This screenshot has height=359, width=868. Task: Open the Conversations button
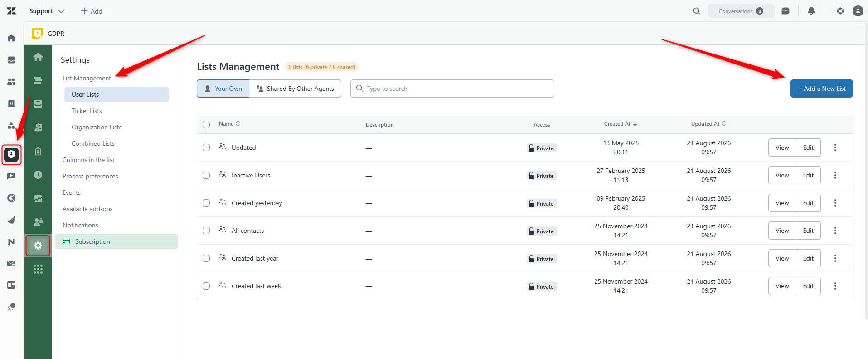[741, 11]
